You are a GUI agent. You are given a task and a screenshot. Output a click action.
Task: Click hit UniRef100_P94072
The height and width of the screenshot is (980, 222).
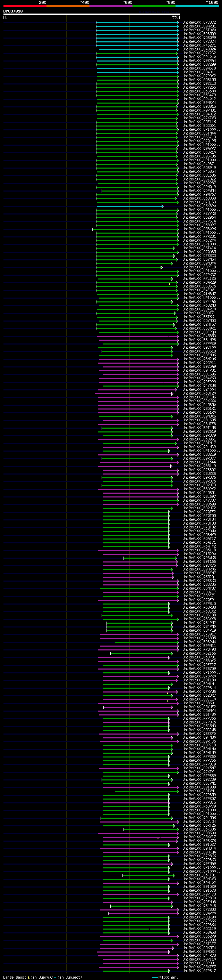(199, 114)
